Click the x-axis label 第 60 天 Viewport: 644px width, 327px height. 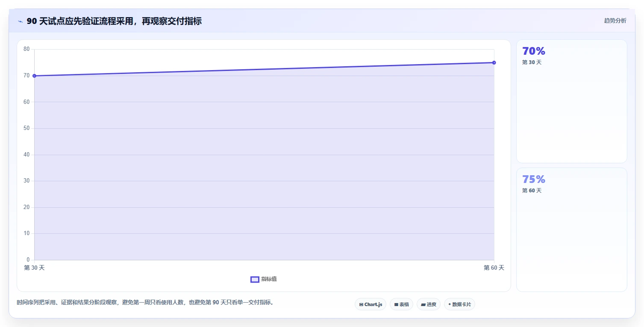click(494, 268)
